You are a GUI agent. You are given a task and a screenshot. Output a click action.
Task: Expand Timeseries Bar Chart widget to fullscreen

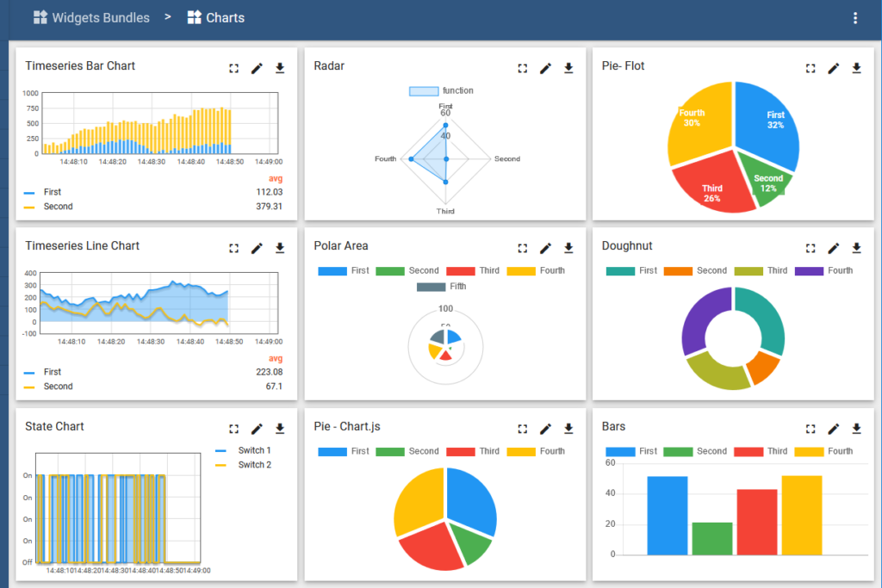(x=233, y=69)
